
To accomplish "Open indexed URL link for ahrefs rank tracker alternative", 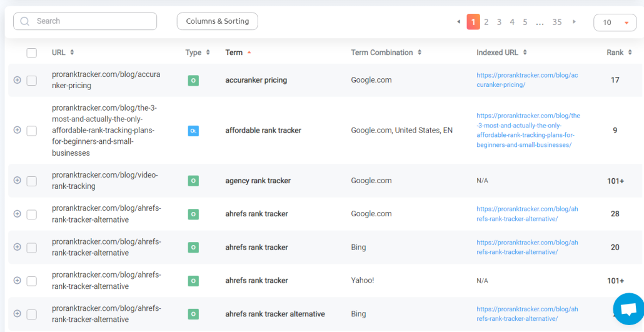I will pos(527,314).
